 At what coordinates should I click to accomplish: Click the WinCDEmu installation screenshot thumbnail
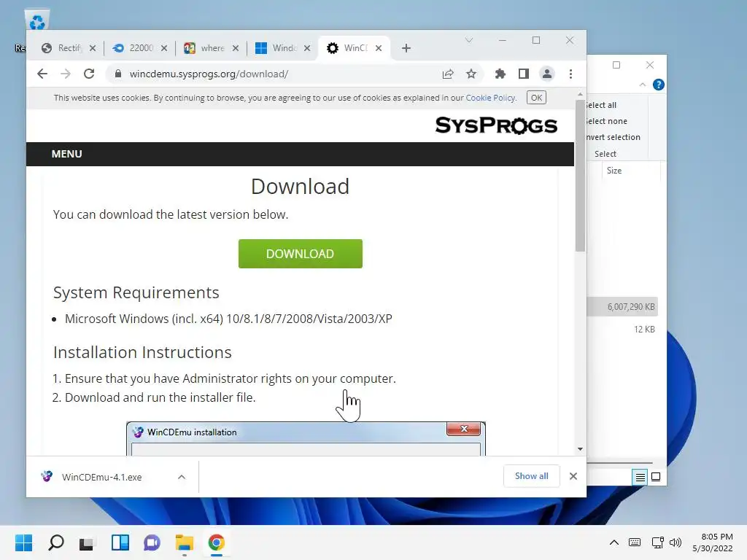[306, 438]
